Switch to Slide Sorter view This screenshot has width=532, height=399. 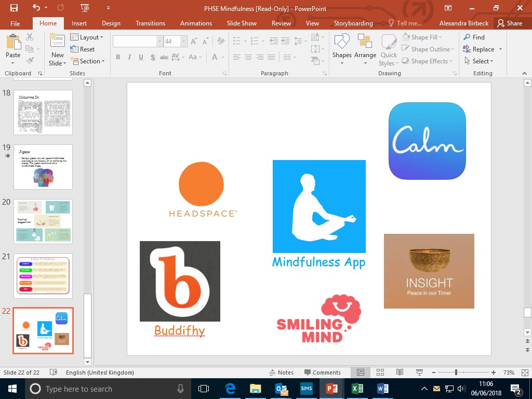(x=380, y=372)
